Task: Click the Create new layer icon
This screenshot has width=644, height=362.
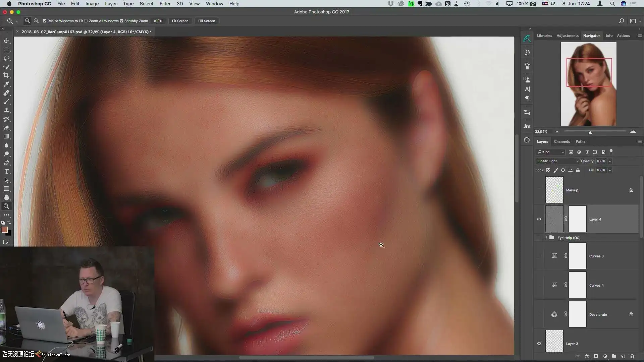Action: pyautogui.click(x=623, y=356)
